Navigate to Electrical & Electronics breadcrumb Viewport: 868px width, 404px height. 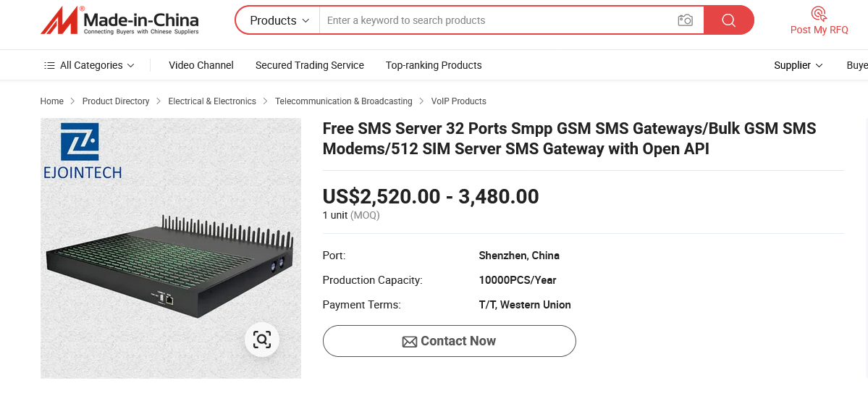click(x=212, y=101)
